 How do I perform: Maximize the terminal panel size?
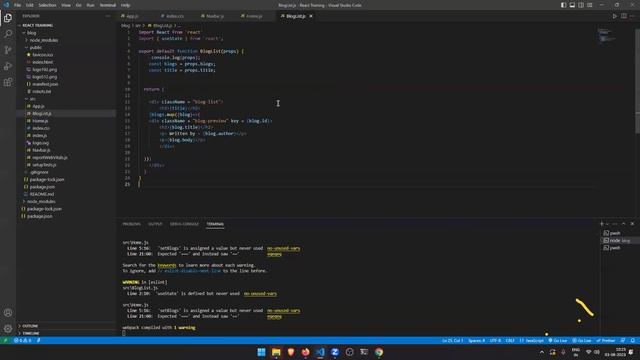click(624, 224)
